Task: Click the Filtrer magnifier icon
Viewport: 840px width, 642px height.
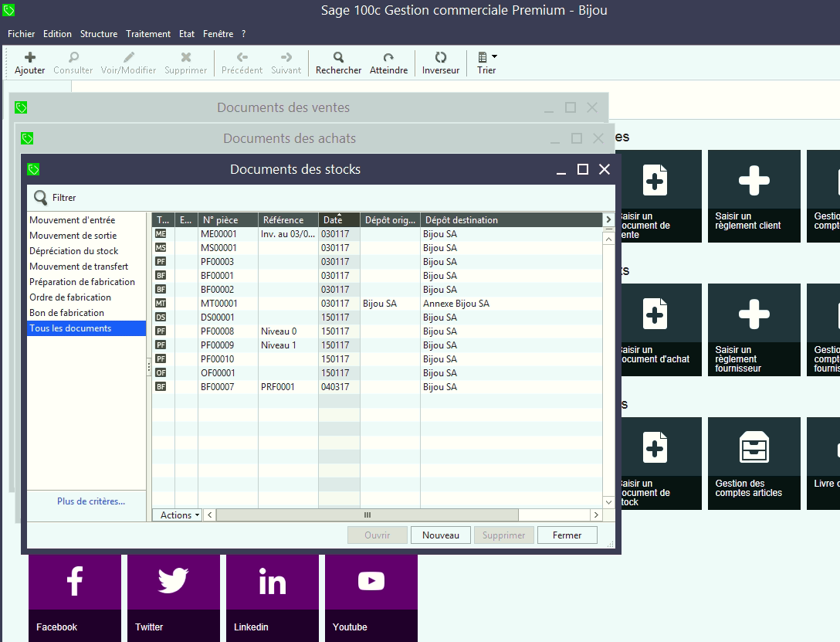Action: [40, 198]
